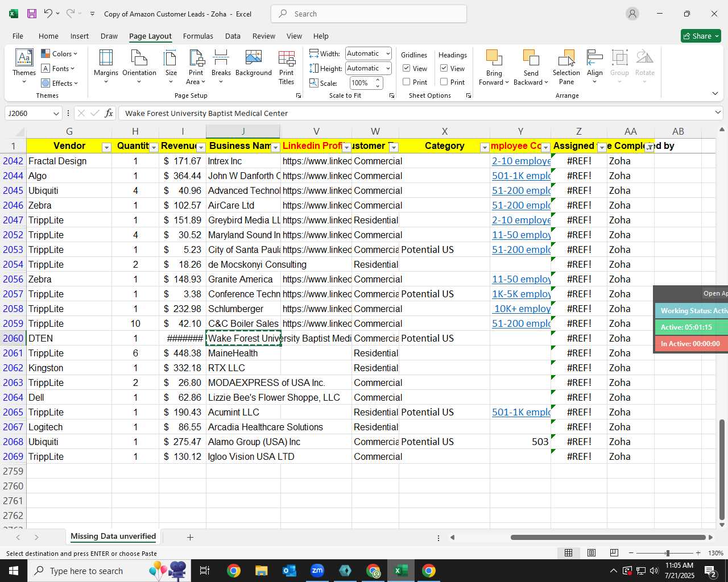Choose a sheet Background image
728x582 pixels.
coord(253,63)
